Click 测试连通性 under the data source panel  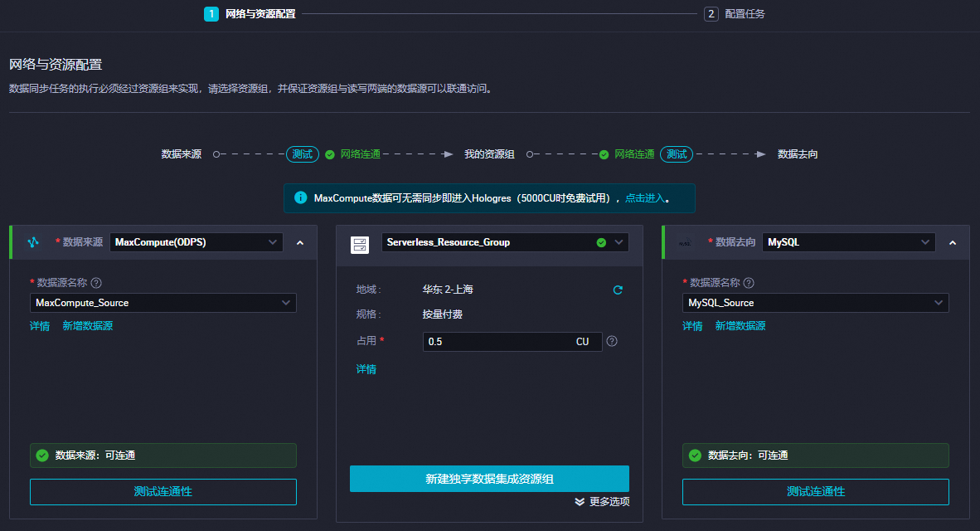pyautogui.click(x=163, y=492)
